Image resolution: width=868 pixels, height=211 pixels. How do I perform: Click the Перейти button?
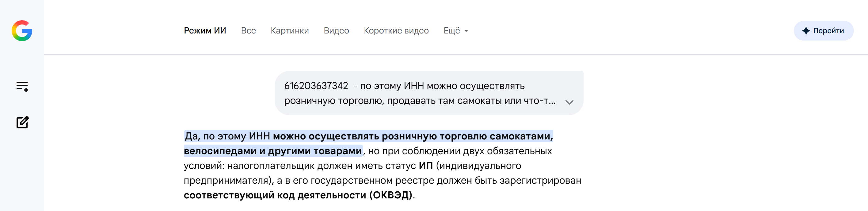coord(824,31)
